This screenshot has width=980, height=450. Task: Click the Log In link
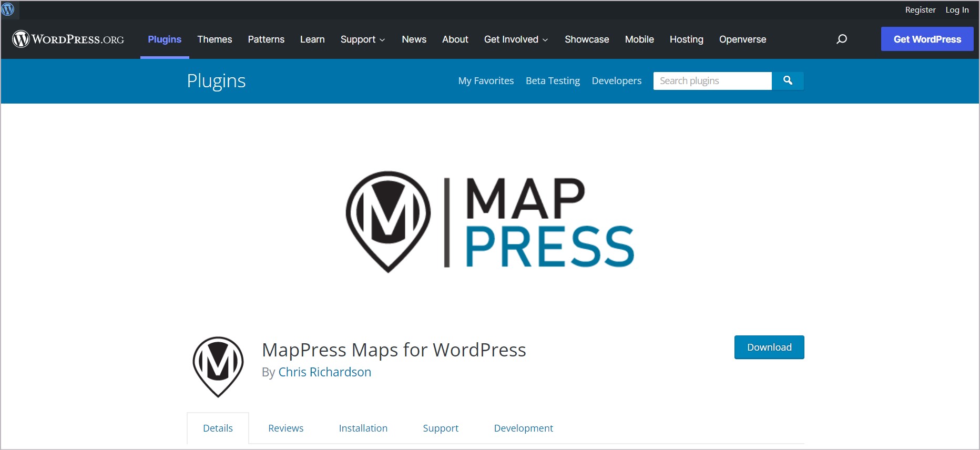point(957,10)
